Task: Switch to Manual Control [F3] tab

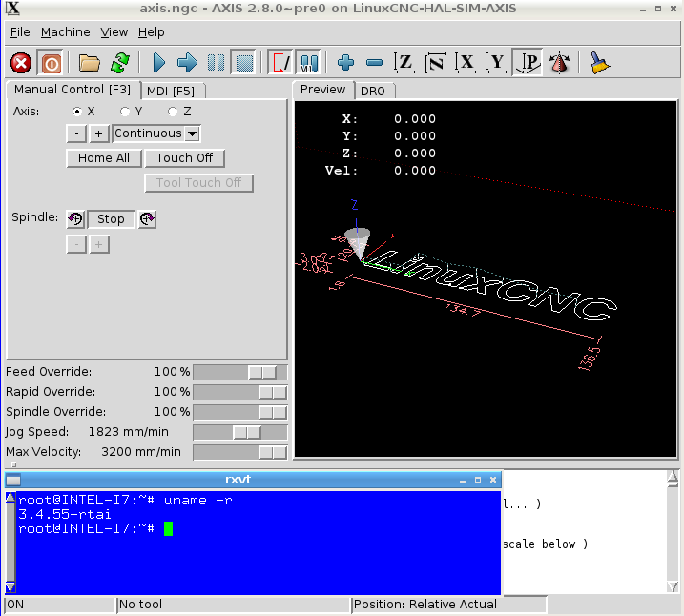Action: tap(73, 90)
